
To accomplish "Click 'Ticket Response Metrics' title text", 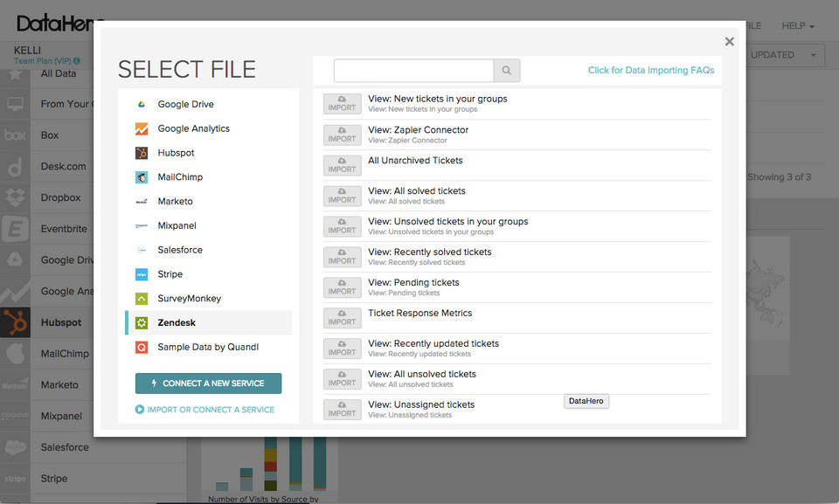I will pos(420,313).
